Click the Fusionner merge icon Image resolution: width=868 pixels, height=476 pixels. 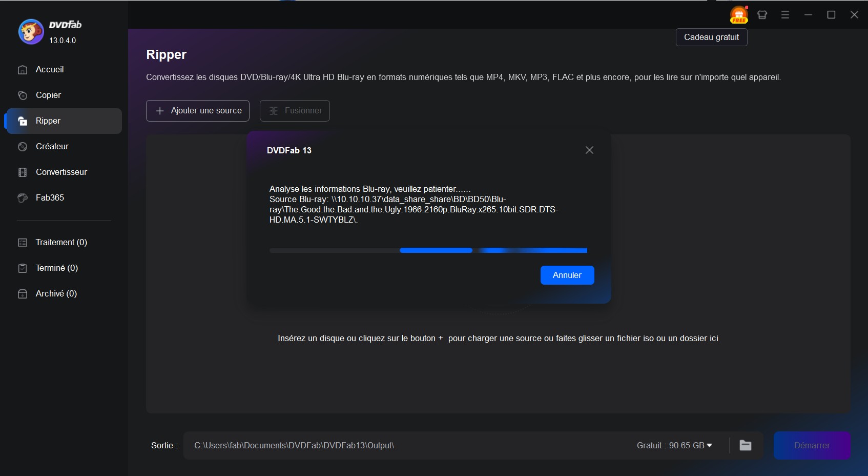pyautogui.click(x=274, y=111)
